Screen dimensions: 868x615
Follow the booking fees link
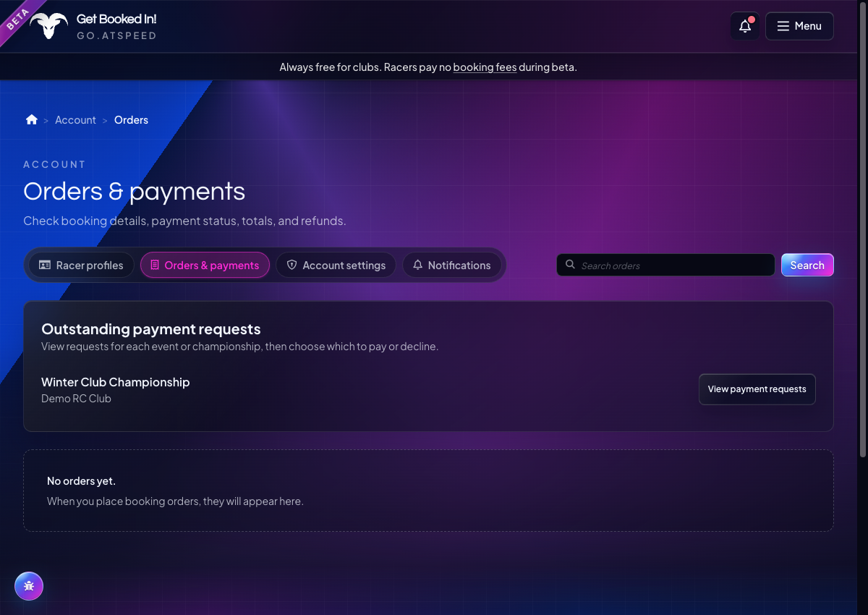pyautogui.click(x=485, y=67)
